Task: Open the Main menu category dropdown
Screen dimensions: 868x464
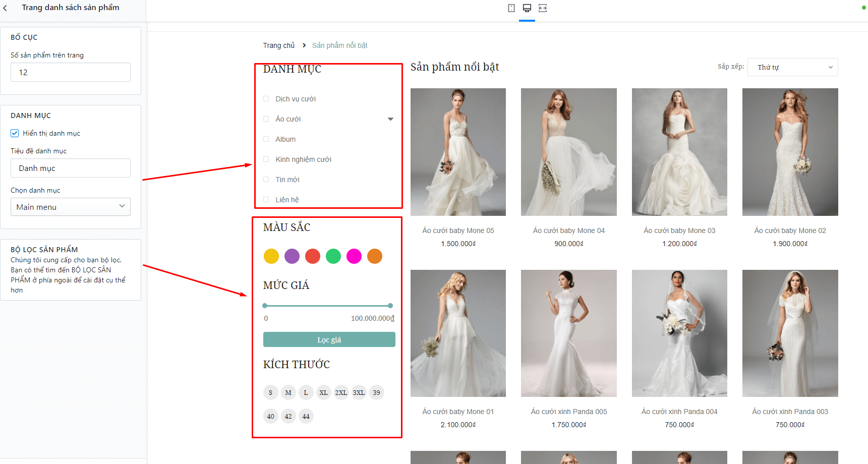Action: pos(71,207)
